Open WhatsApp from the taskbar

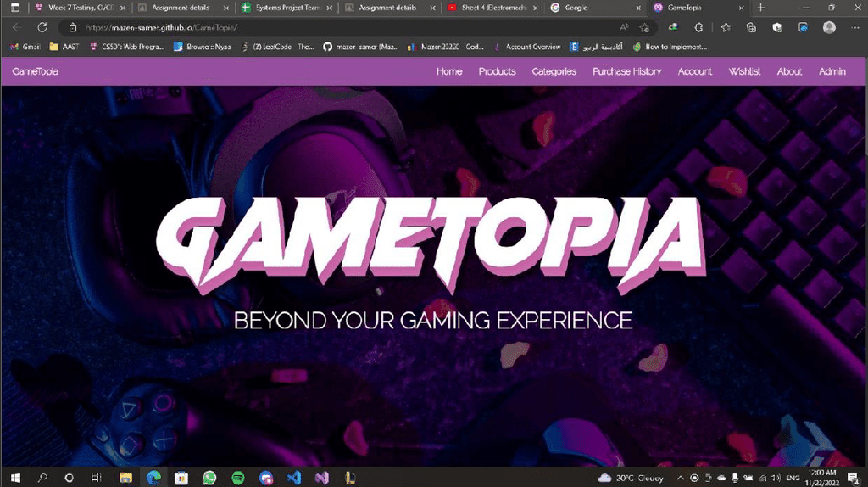click(x=209, y=478)
